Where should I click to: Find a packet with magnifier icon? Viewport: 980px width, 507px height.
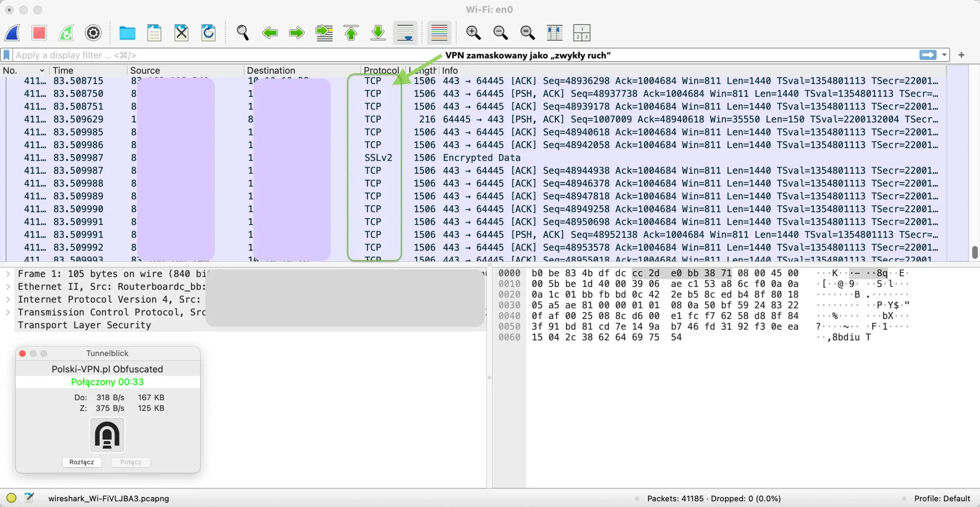tap(243, 33)
